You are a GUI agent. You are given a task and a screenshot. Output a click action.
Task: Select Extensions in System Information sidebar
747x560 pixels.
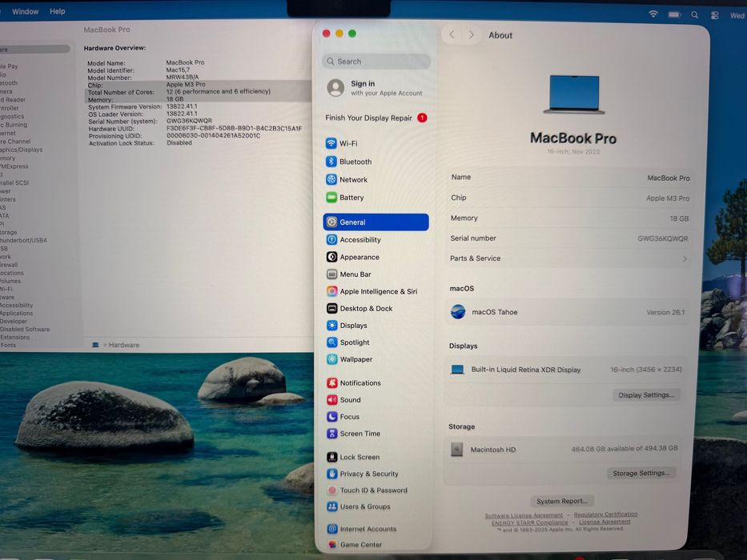[x=14, y=337]
